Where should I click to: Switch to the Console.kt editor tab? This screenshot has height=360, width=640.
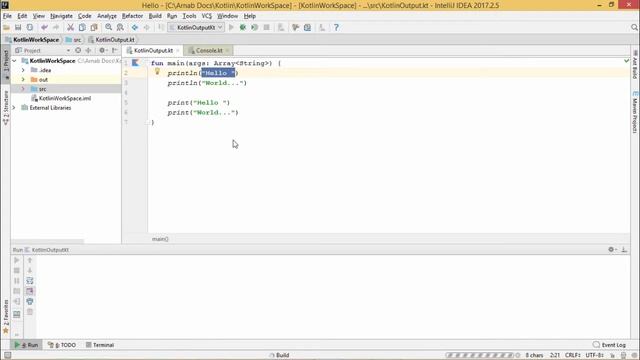click(x=209, y=51)
